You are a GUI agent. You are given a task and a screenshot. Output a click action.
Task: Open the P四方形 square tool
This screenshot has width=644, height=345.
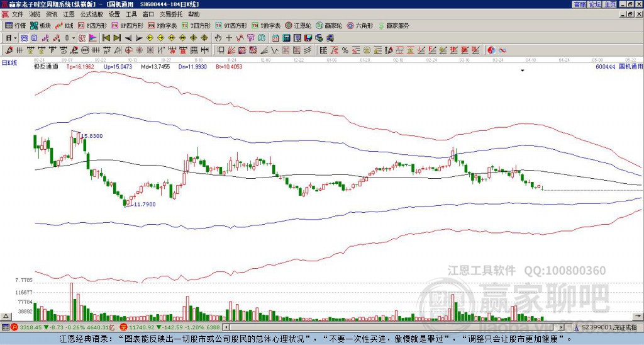click(x=92, y=25)
